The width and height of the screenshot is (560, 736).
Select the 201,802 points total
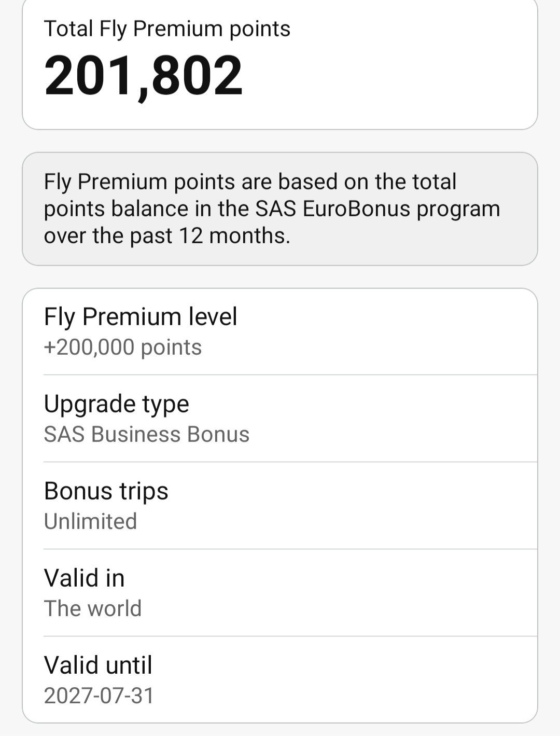point(144,76)
